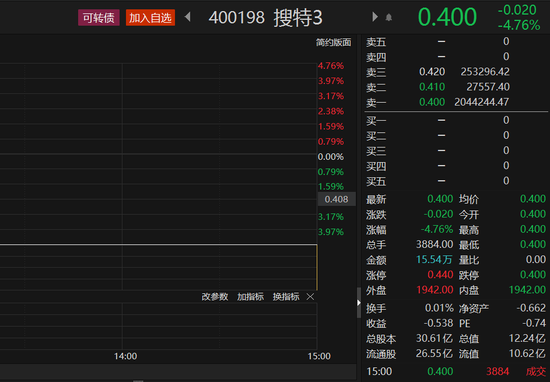Click 换指标 to switch indicator
The height and width of the screenshot is (382, 550).
click(x=286, y=297)
